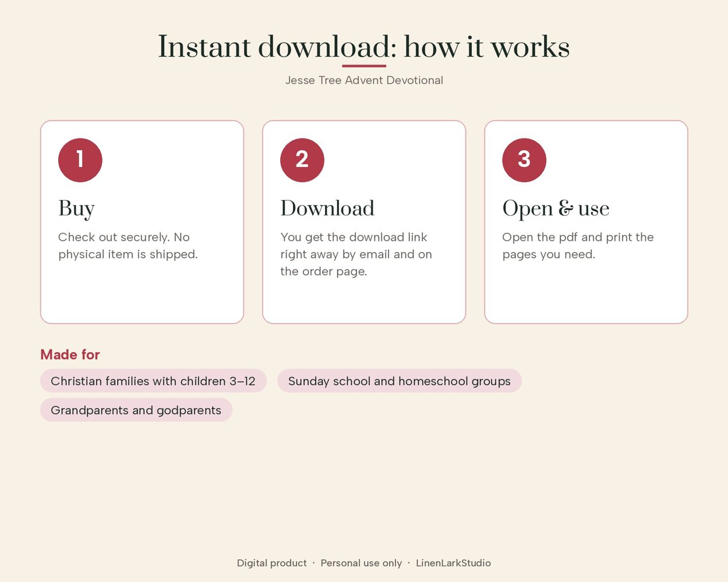The width and height of the screenshot is (728, 582).
Task: Click the "Open the pdf and print" description
Action: click(x=578, y=246)
